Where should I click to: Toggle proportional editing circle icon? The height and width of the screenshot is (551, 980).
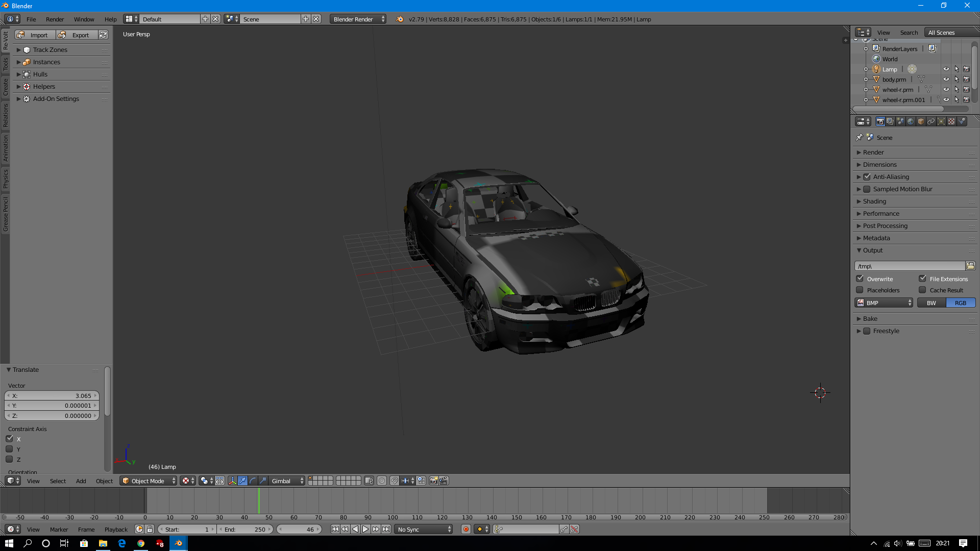(x=381, y=481)
